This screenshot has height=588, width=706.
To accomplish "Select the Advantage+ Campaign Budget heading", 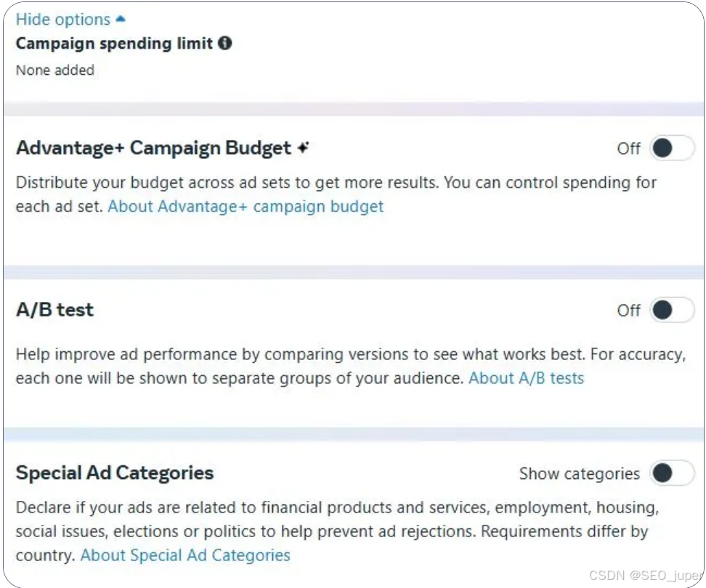I will tap(153, 148).
